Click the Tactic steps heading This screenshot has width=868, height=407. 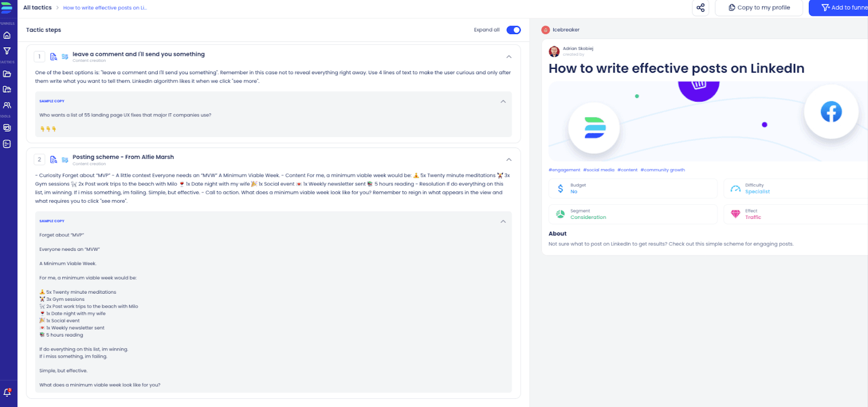click(x=43, y=30)
